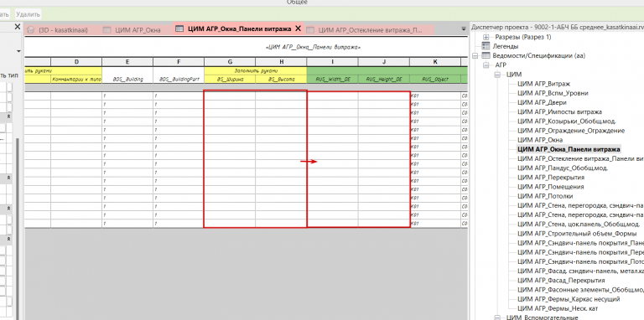Open ЦИМ АГР_Стена, цок.панель_Обобщ.мод. schedule
The height and width of the screenshot is (320, 644).
pos(579,224)
